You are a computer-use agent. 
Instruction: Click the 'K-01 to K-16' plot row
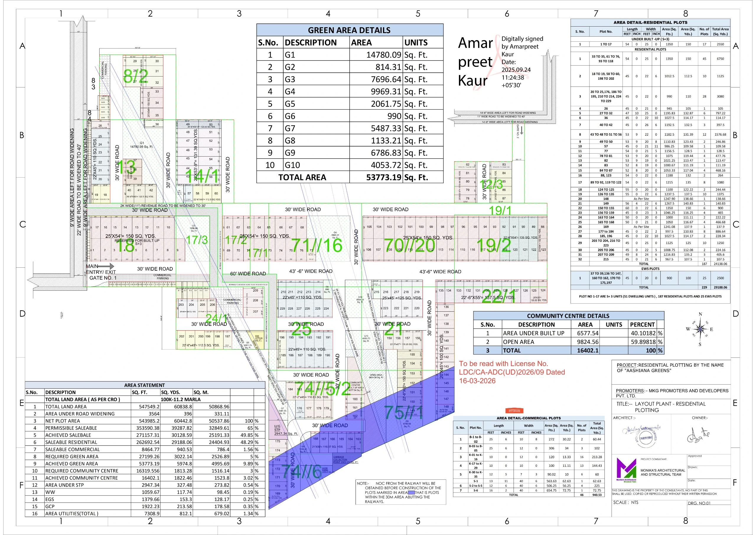(x=529, y=457)
